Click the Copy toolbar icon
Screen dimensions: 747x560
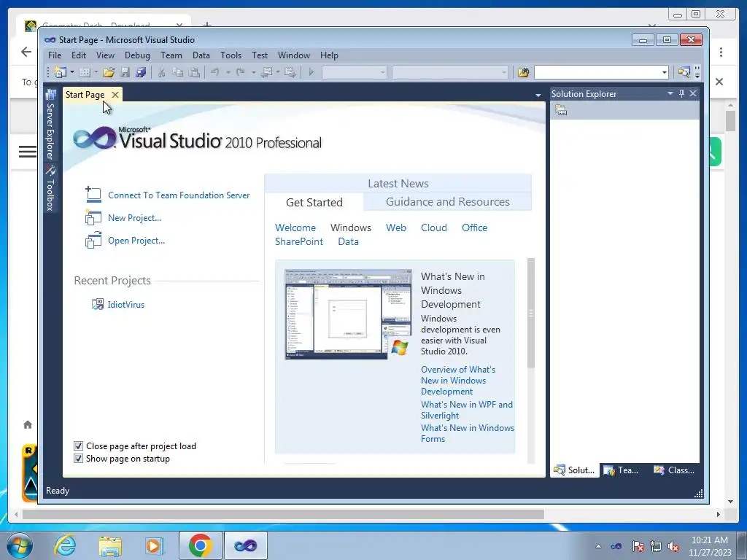pyautogui.click(x=178, y=72)
